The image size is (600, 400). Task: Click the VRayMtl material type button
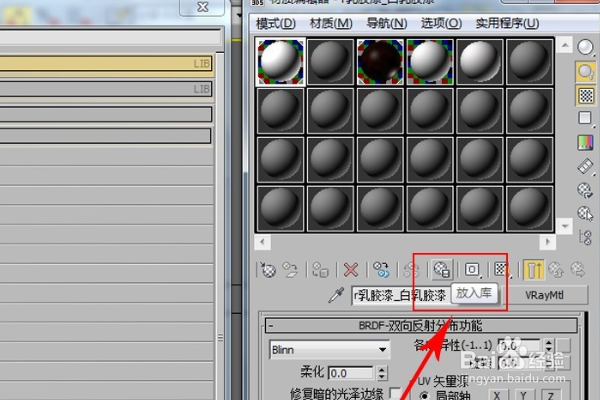tap(544, 295)
